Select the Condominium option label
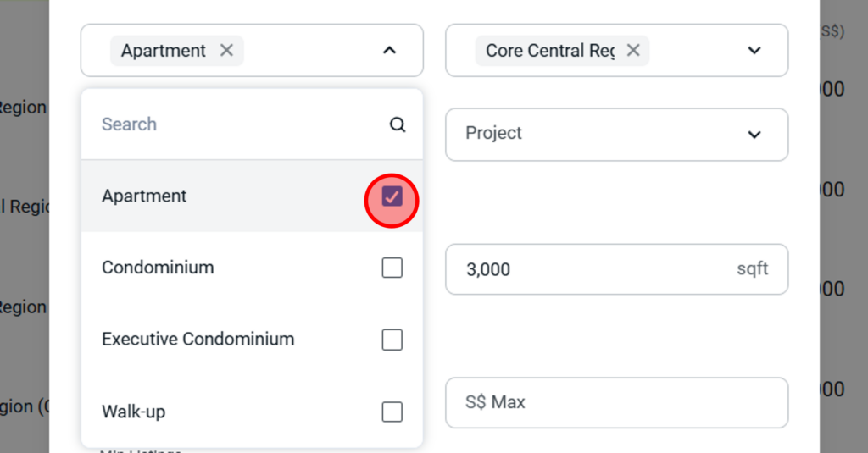This screenshot has width=868, height=453. (158, 268)
